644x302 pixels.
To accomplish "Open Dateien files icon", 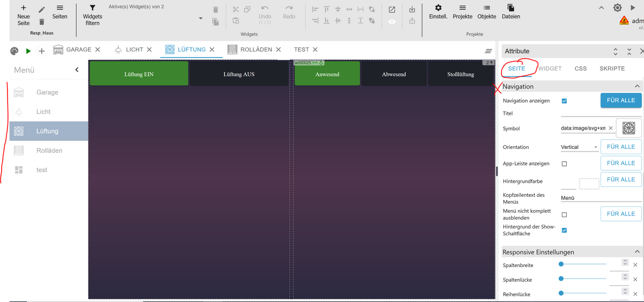I will pos(511,8).
